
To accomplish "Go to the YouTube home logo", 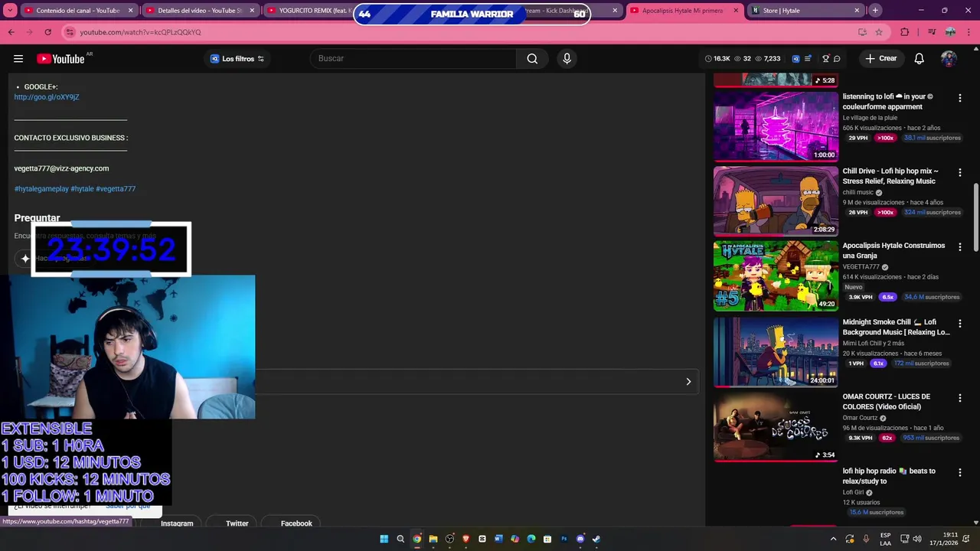I will [x=60, y=59].
